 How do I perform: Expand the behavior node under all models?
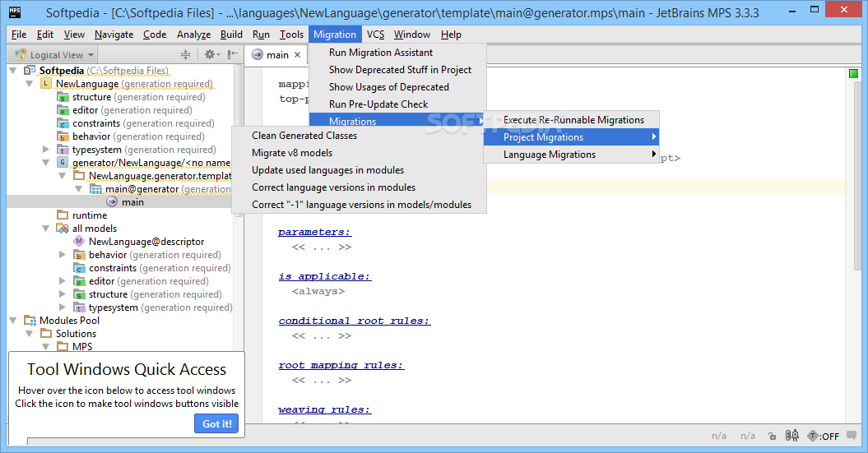(x=63, y=254)
